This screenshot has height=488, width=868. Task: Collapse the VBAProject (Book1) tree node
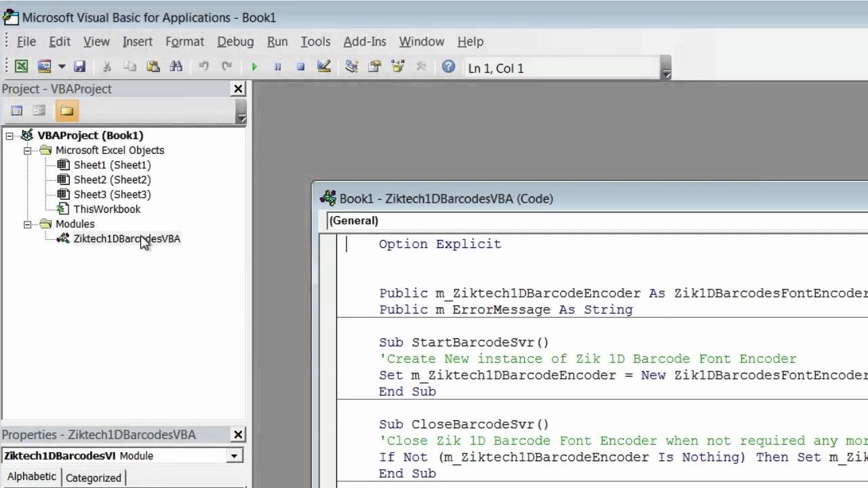(9, 136)
